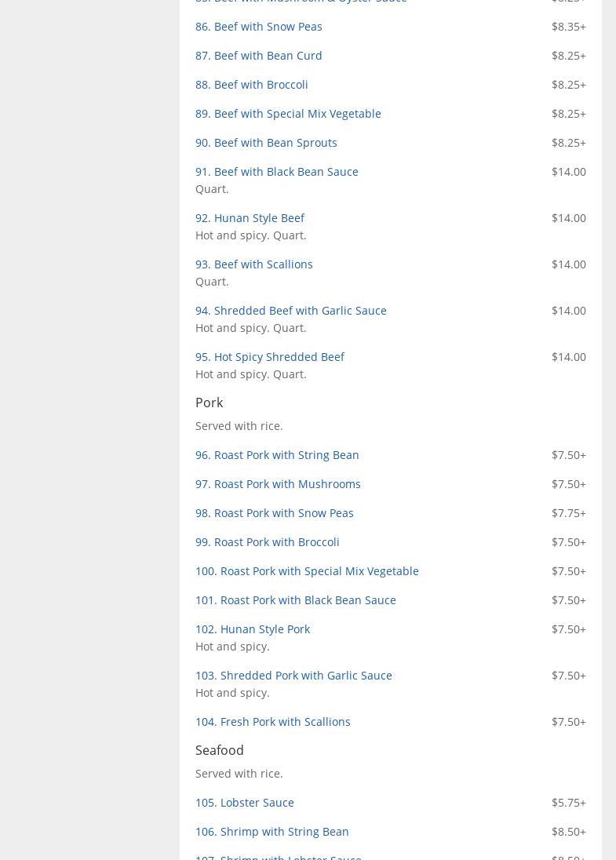Screen dimensions: 616x860
Task: Open 96. Roast Pork with String Bean
Action: coord(277,455)
